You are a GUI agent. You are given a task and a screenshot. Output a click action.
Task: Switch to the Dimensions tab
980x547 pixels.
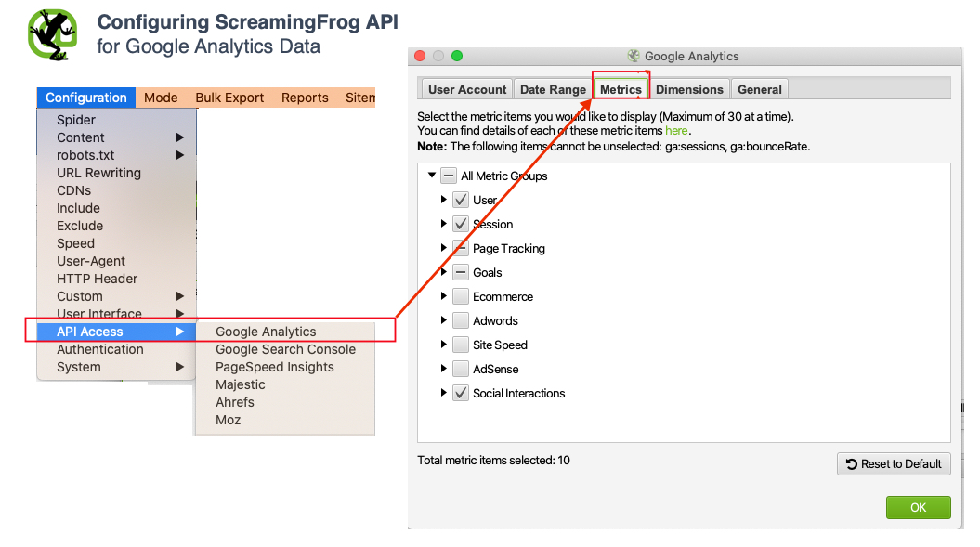[x=689, y=89]
